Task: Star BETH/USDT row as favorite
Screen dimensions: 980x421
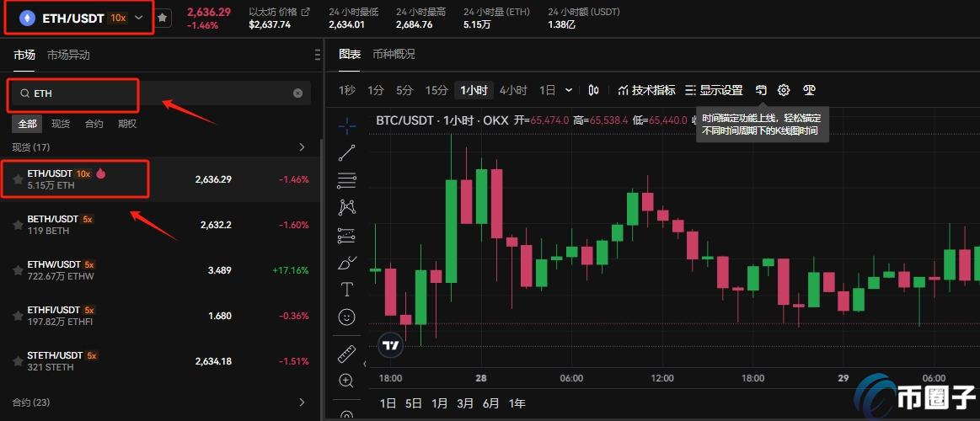Action: click(19, 225)
